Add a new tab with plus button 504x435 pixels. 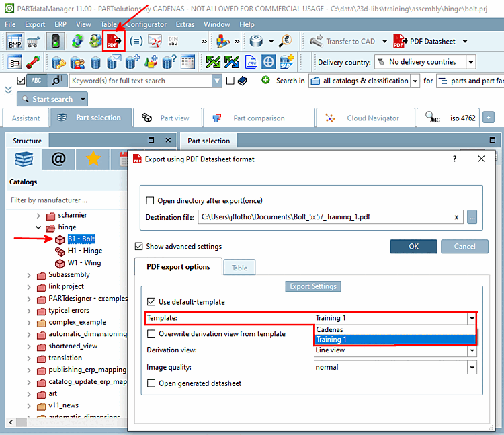[489, 118]
